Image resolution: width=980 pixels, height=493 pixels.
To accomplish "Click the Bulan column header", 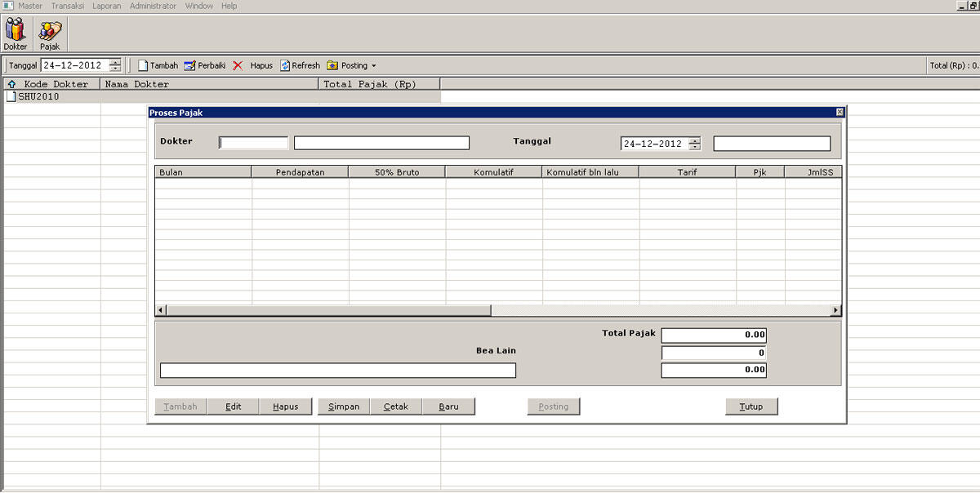I will coord(203,172).
